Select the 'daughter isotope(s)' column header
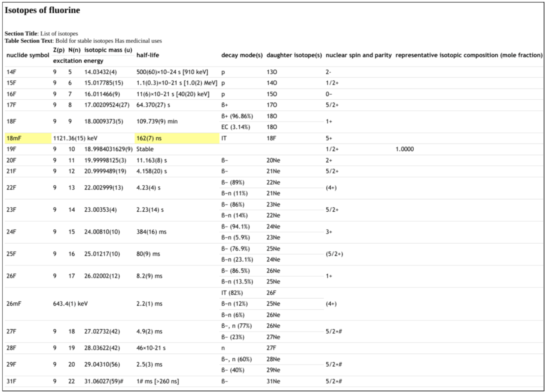The width and height of the screenshot is (545, 392). (x=294, y=55)
